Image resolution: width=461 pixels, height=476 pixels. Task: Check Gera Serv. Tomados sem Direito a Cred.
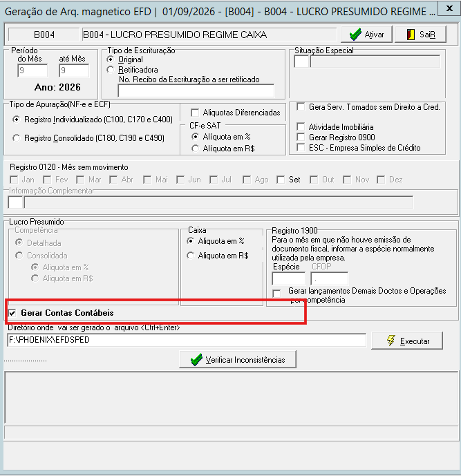pyautogui.click(x=301, y=107)
